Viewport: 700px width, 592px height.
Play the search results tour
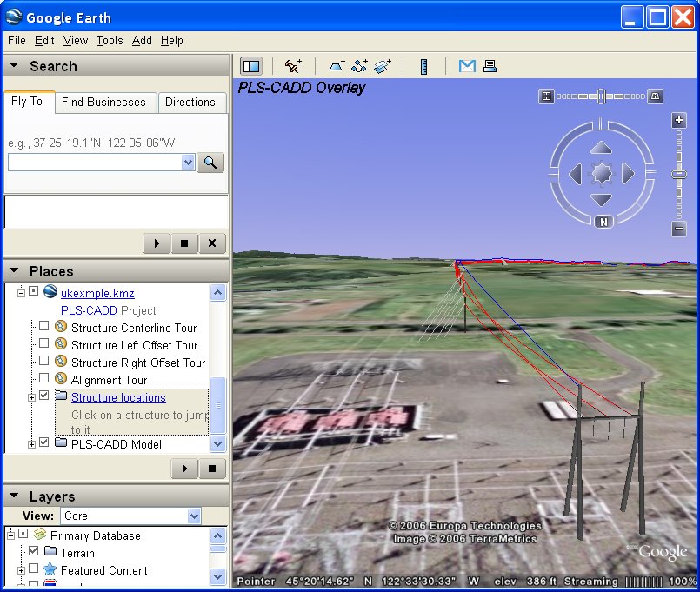coord(157,243)
